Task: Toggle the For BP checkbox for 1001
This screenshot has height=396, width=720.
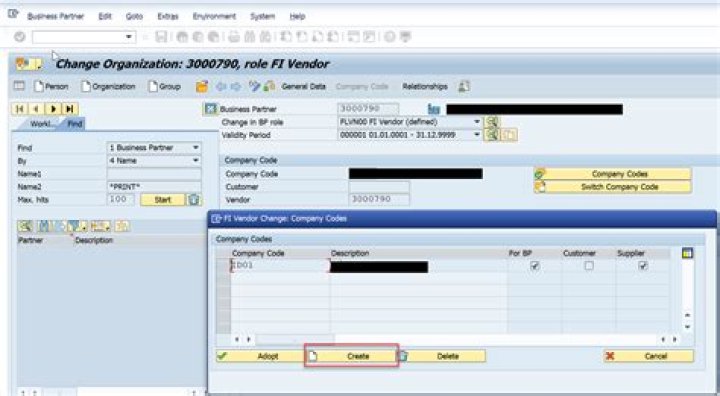Action: (534, 266)
